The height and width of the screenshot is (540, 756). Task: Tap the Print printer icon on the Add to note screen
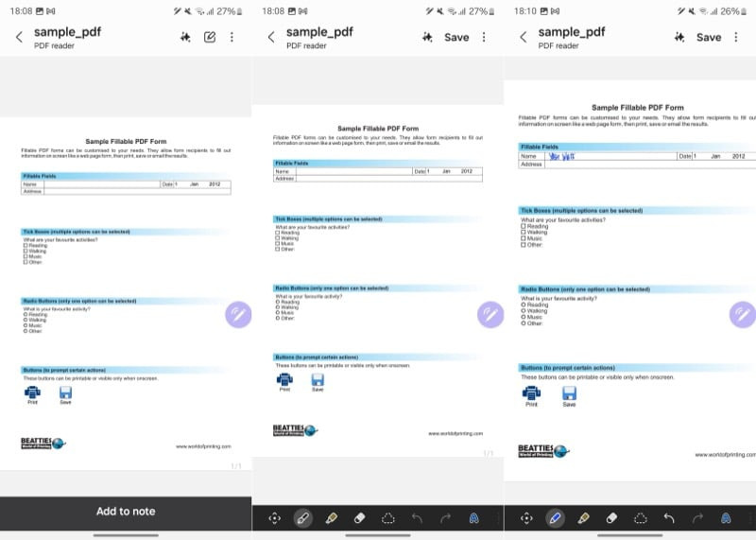[32, 394]
